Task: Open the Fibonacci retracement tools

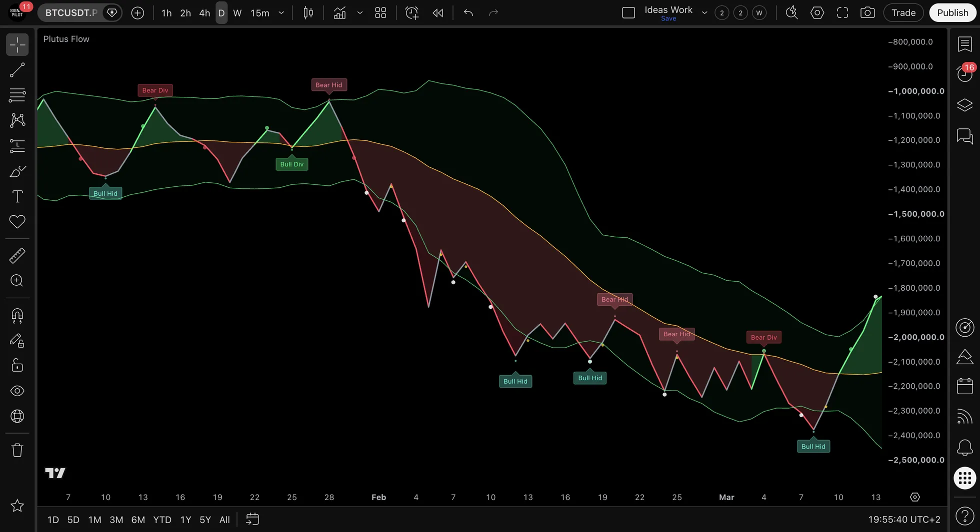Action: (x=17, y=95)
